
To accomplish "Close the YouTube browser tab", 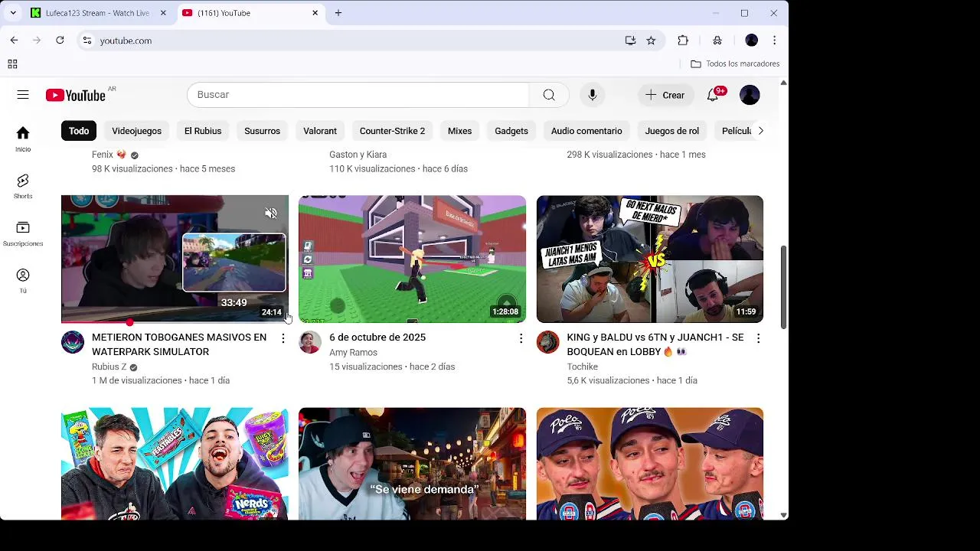I will coord(315,13).
